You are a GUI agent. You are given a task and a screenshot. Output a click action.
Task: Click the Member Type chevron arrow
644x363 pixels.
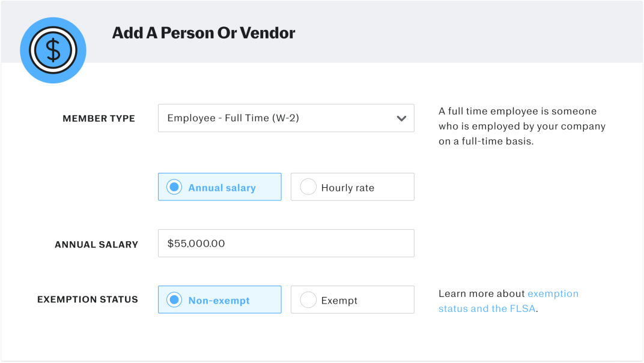coord(401,118)
